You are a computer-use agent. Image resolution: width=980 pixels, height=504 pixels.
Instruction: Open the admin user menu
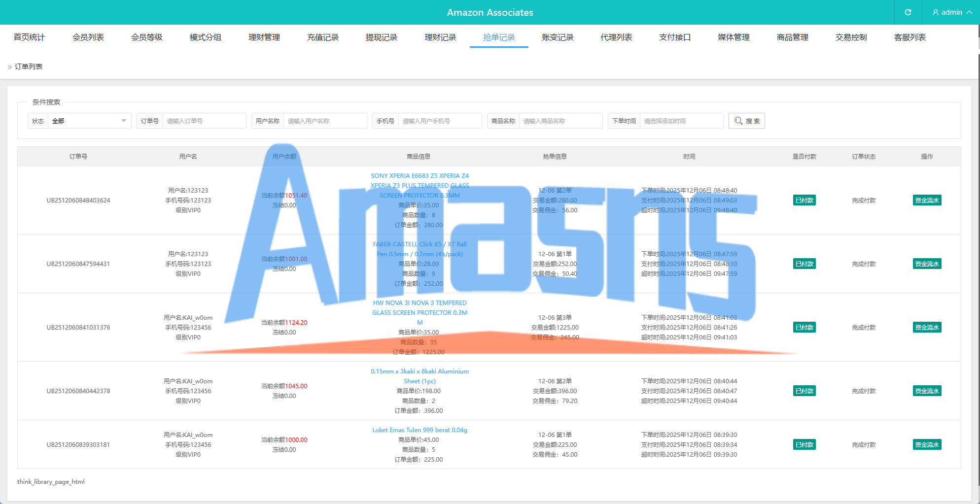tap(952, 12)
